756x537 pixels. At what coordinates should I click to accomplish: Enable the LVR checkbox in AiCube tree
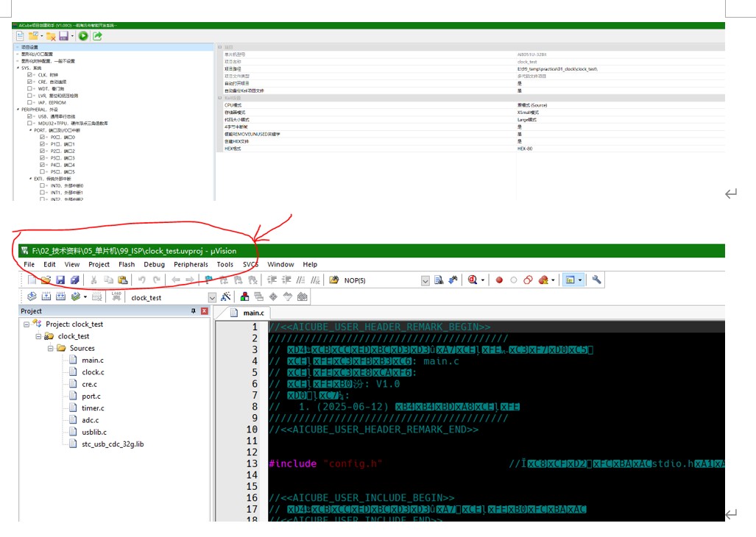click(30, 96)
